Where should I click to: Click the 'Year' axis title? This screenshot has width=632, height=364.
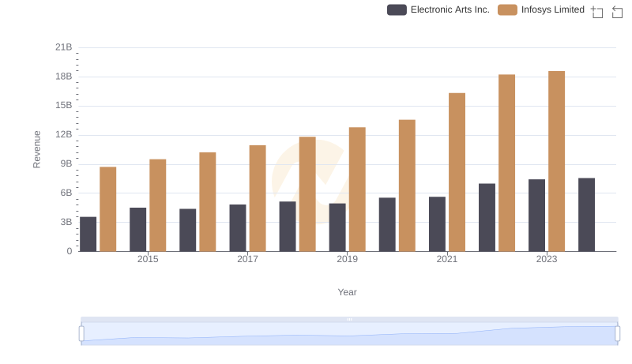pyautogui.click(x=347, y=292)
